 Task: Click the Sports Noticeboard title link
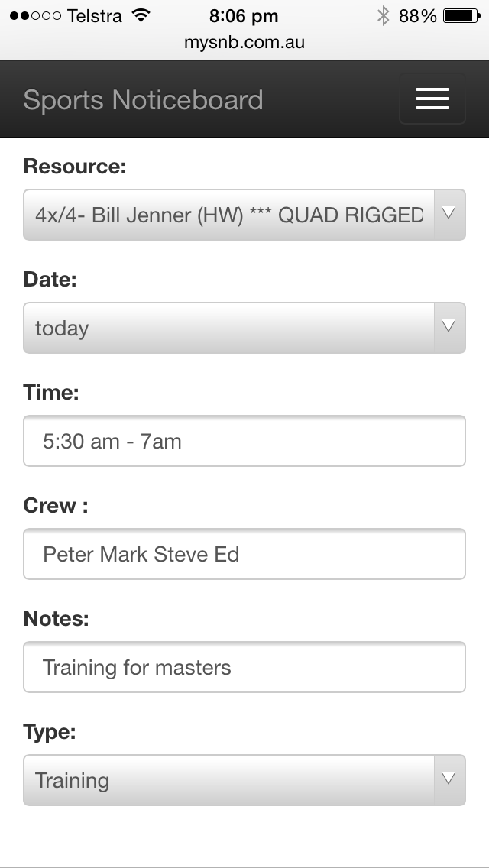coord(143,100)
